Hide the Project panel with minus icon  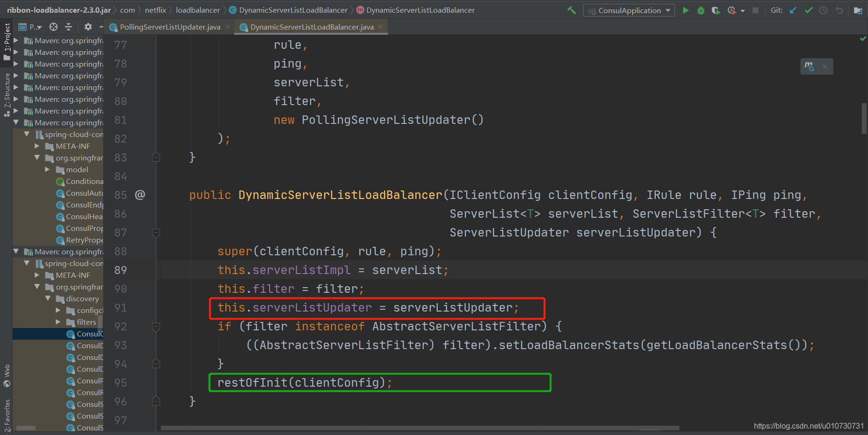click(101, 27)
